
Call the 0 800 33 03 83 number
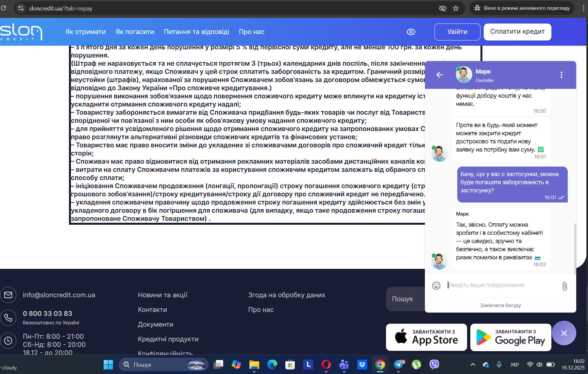tap(47, 314)
